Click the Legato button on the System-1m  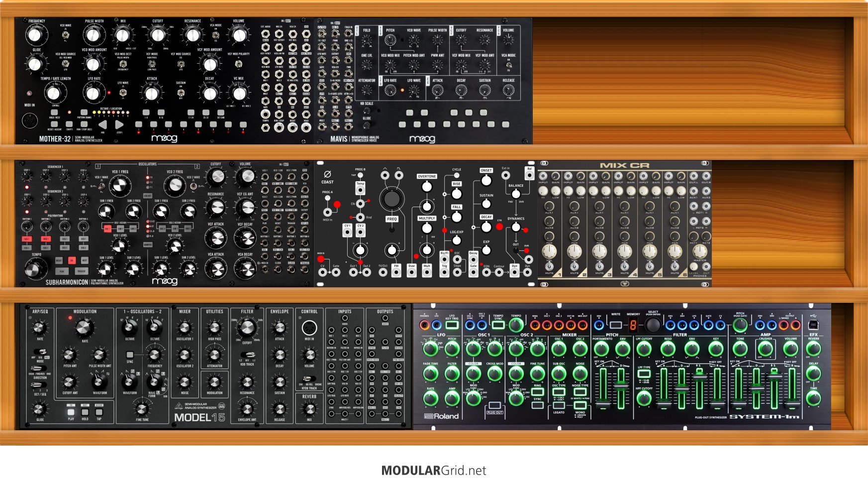559,405
